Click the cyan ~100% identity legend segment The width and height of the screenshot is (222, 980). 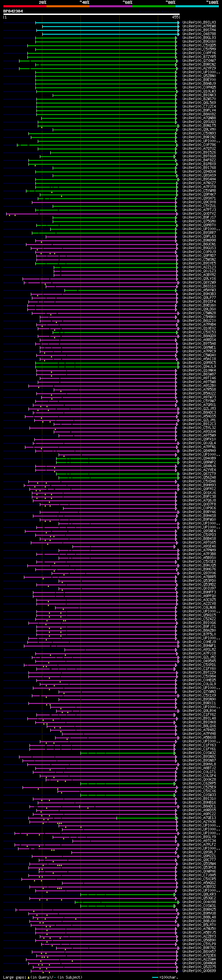coord(197,6)
